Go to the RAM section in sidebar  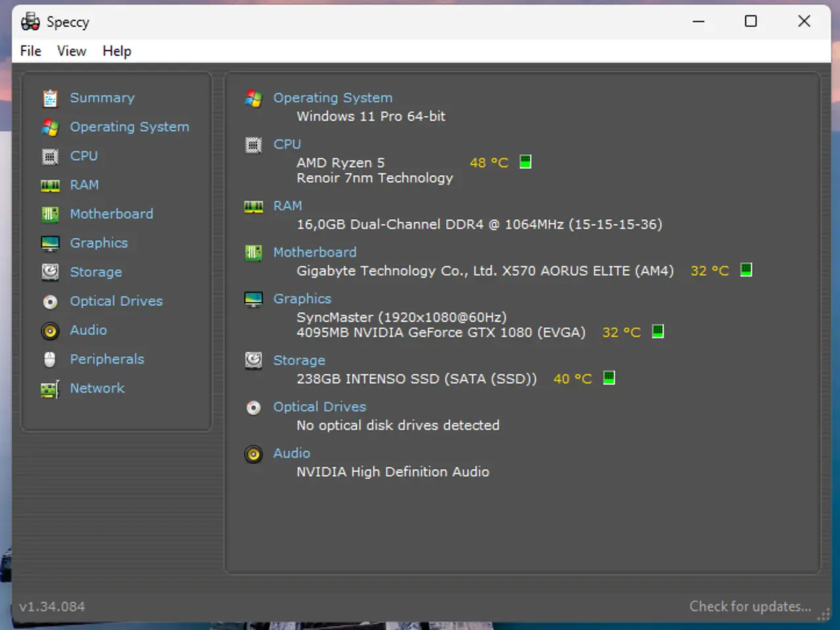pyautogui.click(x=85, y=185)
